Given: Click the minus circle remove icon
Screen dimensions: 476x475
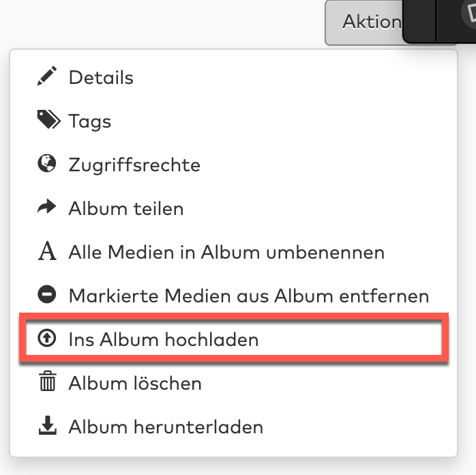Looking at the screenshot, I should coord(46,296).
